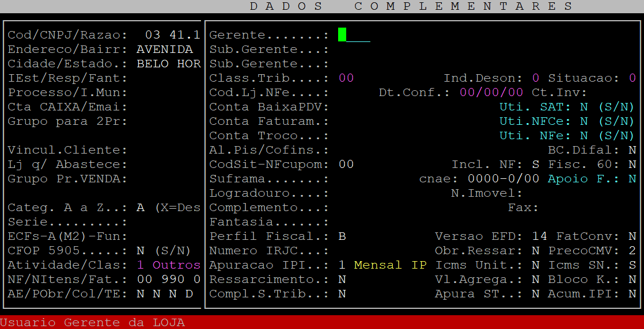The height and width of the screenshot is (329, 644).
Task: Toggle the Uti. SAT S/N value
Action: coord(584,107)
